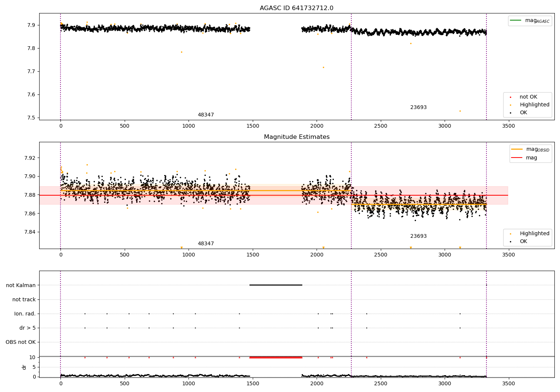Click the orange line swatch for mag OBSID
The height and width of the screenshot is (392, 560).
pos(517,149)
